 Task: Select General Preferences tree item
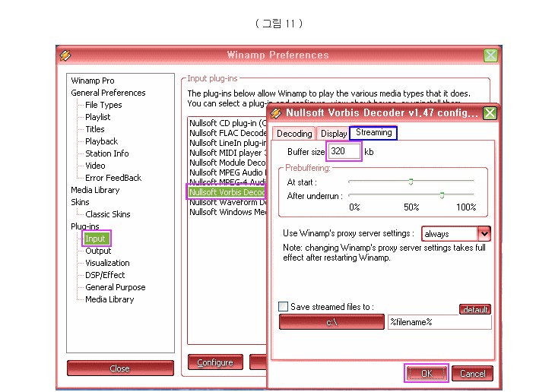(x=108, y=93)
